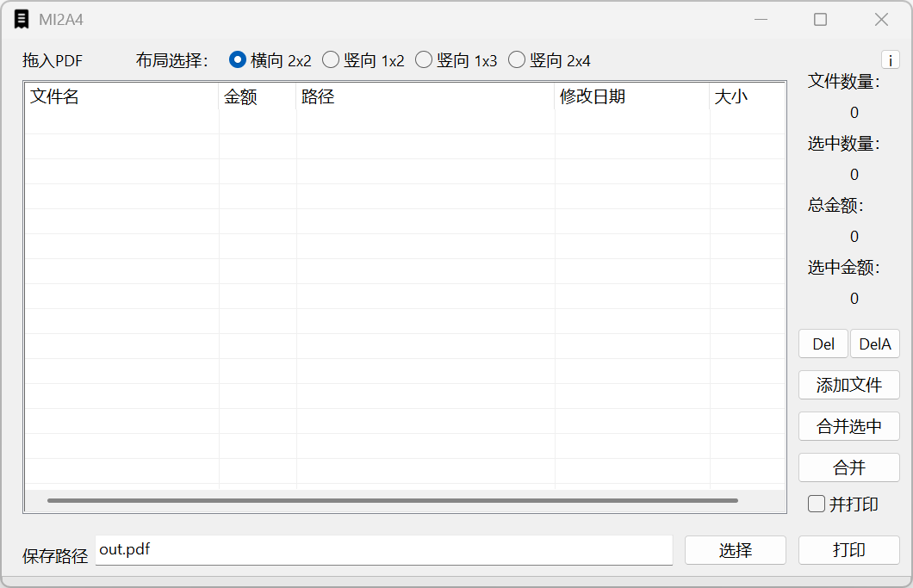The image size is (913, 588).
Task: Sort the list by 文件名 column
Action: (x=121, y=96)
